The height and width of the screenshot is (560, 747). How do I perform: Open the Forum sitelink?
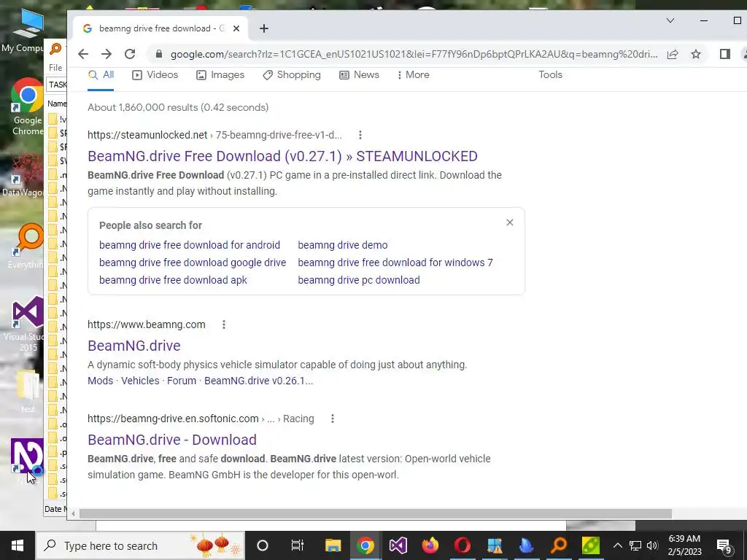[182, 381]
